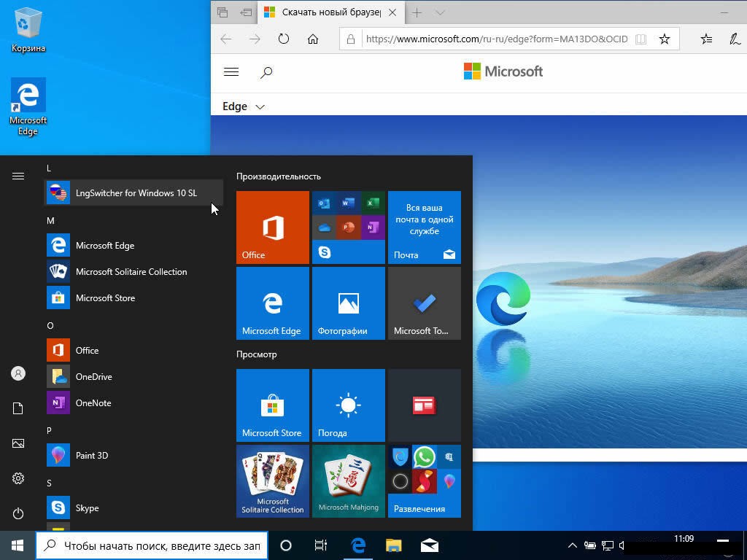Click the taskbar search box

point(152,545)
